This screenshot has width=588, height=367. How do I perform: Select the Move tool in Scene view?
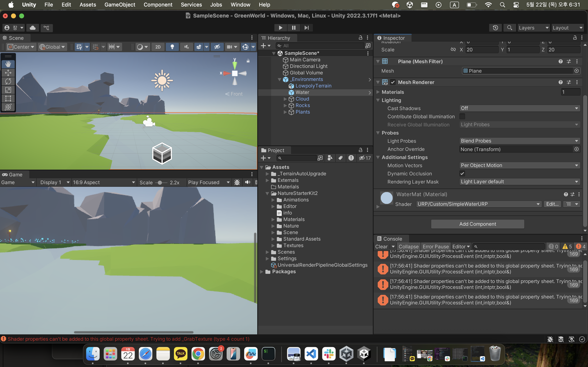tap(8, 73)
